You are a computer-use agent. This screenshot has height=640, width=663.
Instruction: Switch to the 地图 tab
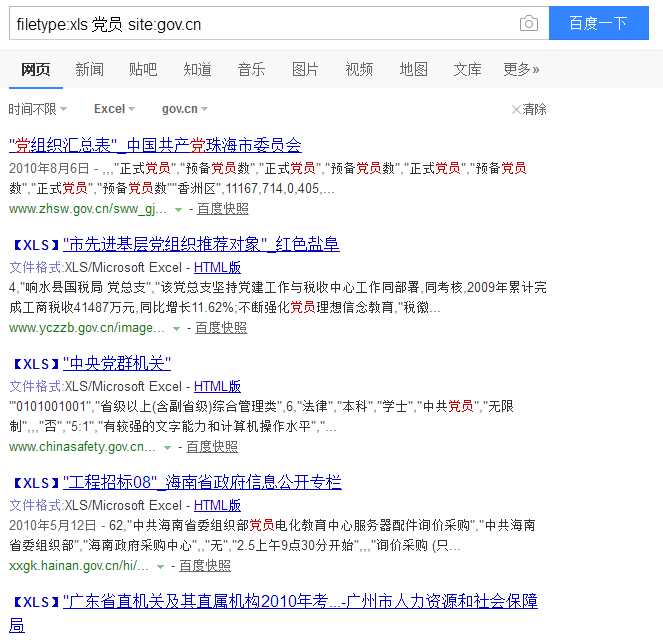(414, 69)
